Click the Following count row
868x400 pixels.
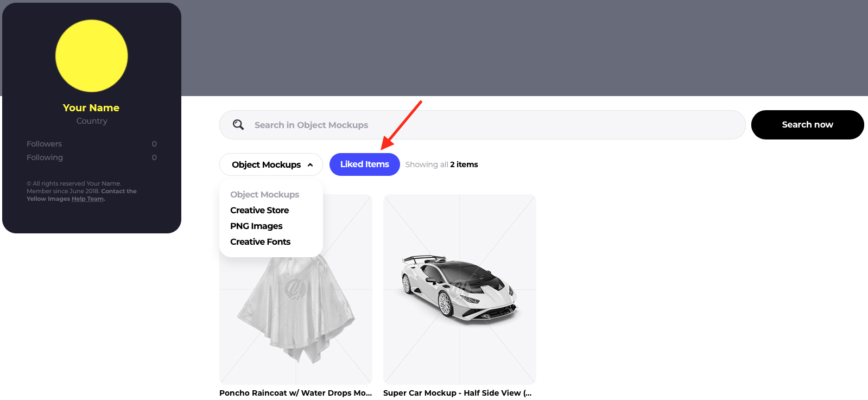(92, 157)
